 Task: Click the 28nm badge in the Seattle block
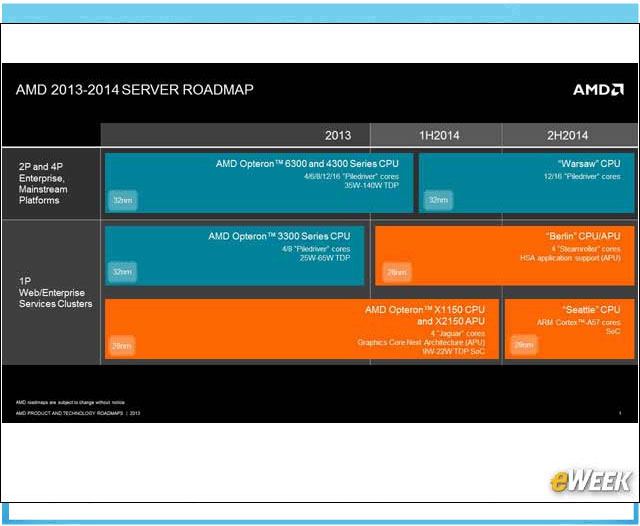tap(523, 345)
